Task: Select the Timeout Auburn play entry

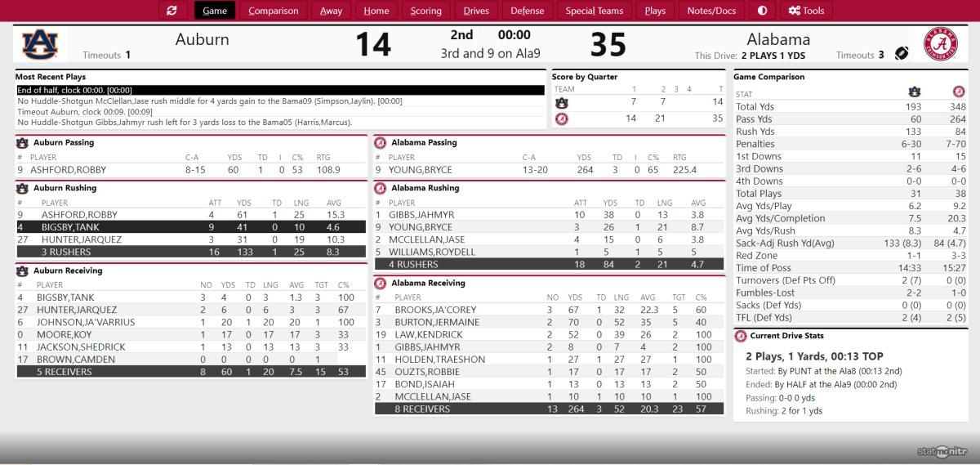Action: coord(280,112)
